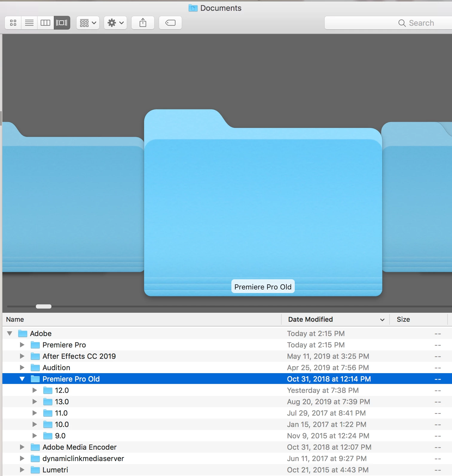Select Cover Flow view button
452x476 pixels.
click(x=62, y=23)
